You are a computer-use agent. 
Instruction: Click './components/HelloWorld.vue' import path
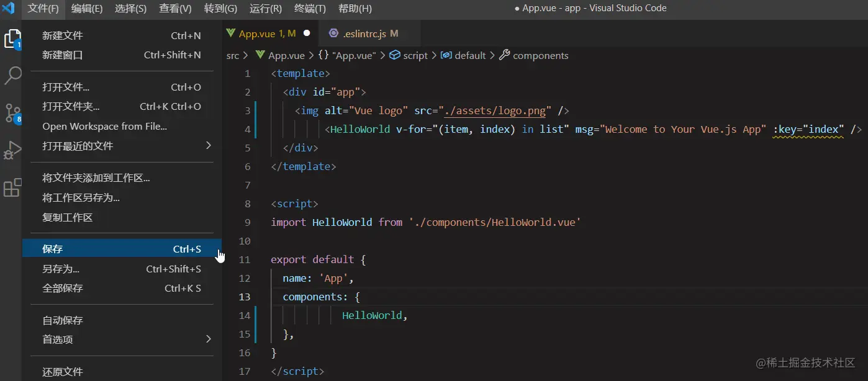[x=495, y=222]
